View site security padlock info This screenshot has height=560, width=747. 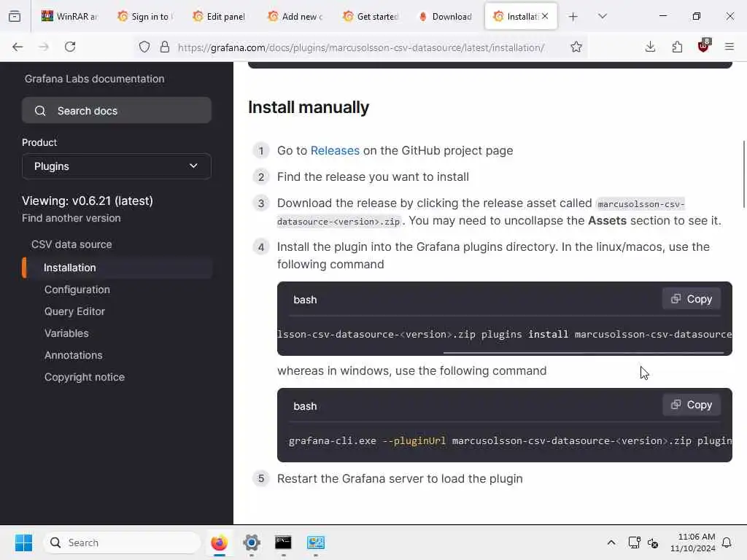tap(165, 47)
